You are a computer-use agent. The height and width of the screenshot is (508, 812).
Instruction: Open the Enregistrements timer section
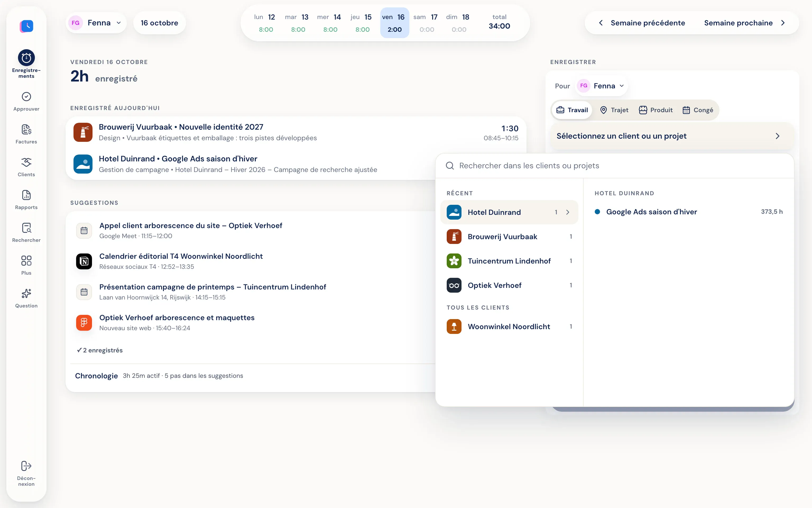click(26, 64)
